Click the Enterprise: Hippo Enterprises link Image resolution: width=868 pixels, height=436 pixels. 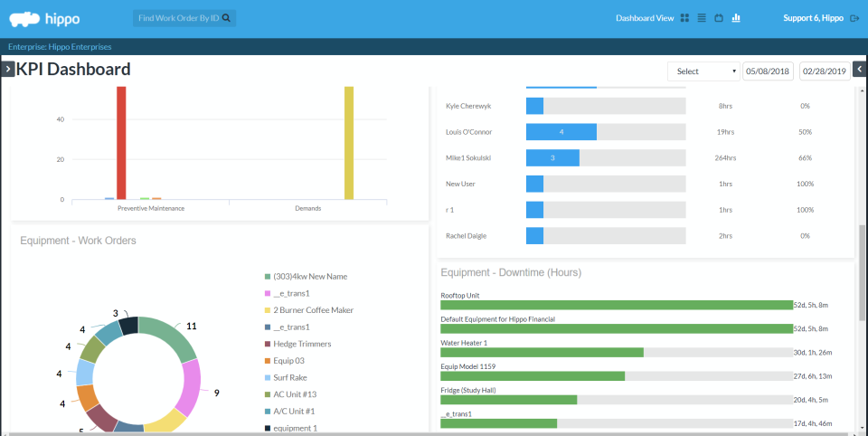[60, 47]
